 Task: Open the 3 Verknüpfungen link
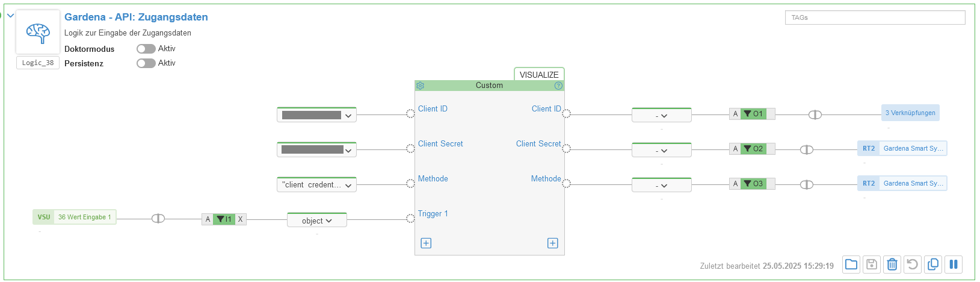910,113
